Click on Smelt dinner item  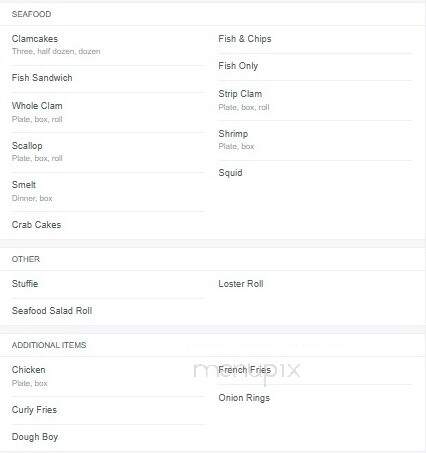(24, 185)
